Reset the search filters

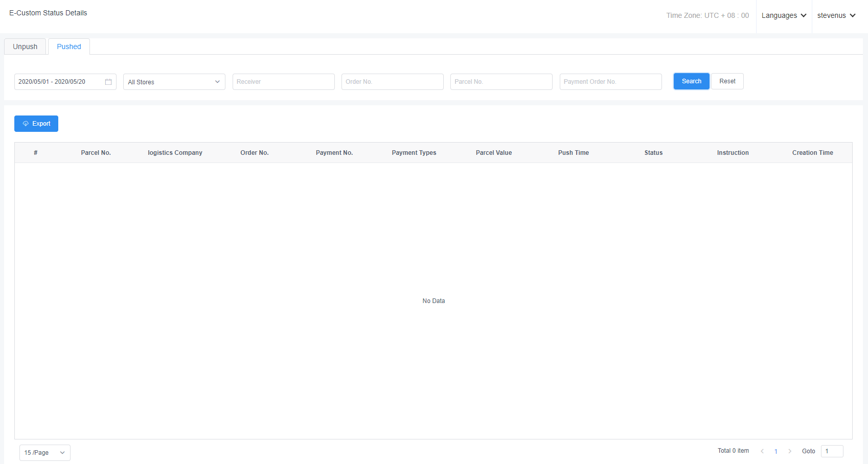[727, 81]
